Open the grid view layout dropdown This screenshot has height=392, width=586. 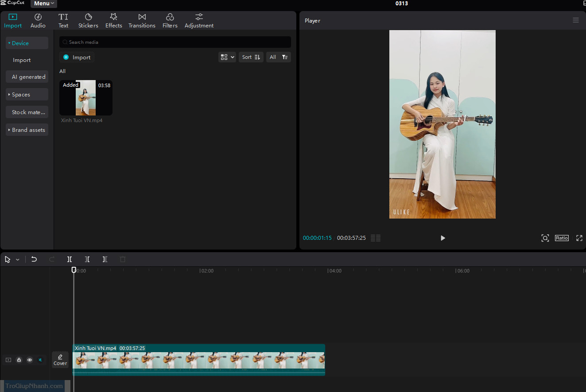[x=227, y=57]
